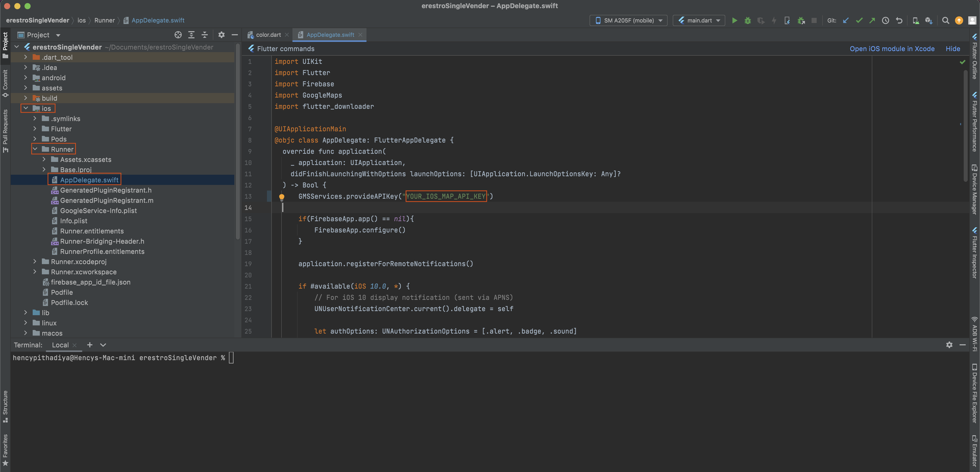Image resolution: width=980 pixels, height=472 pixels.
Task: Open the terminal sessions dropdown chevron
Action: (x=103, y=345)
